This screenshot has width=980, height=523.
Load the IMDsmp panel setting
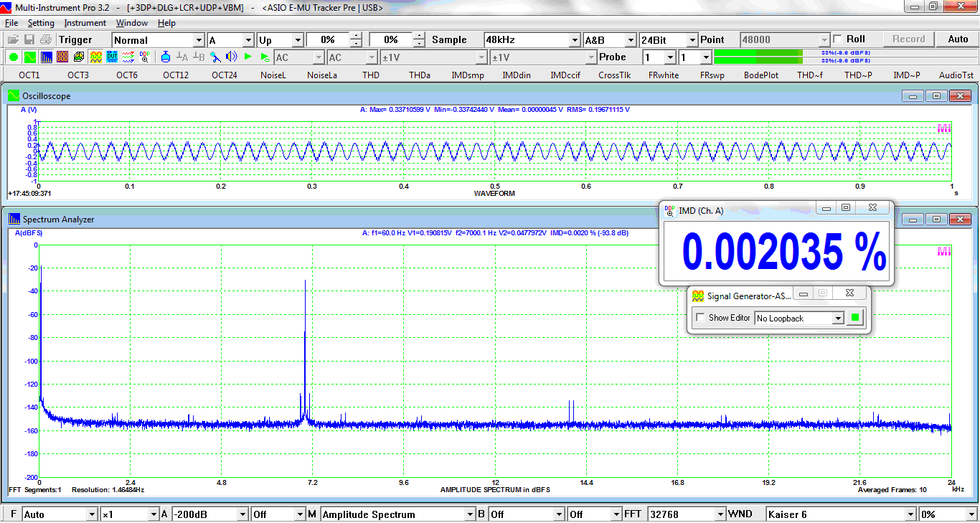pos(468,75)
